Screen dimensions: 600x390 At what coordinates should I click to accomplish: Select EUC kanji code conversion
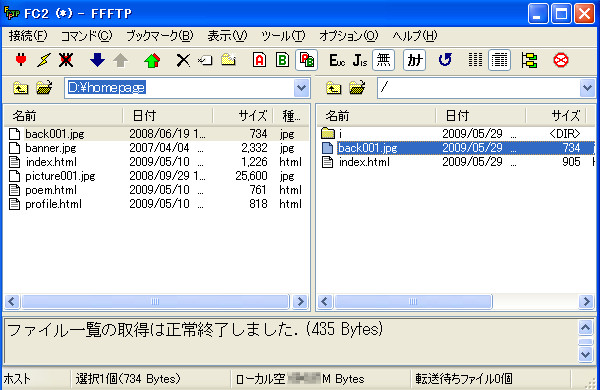tap(337, 60)
